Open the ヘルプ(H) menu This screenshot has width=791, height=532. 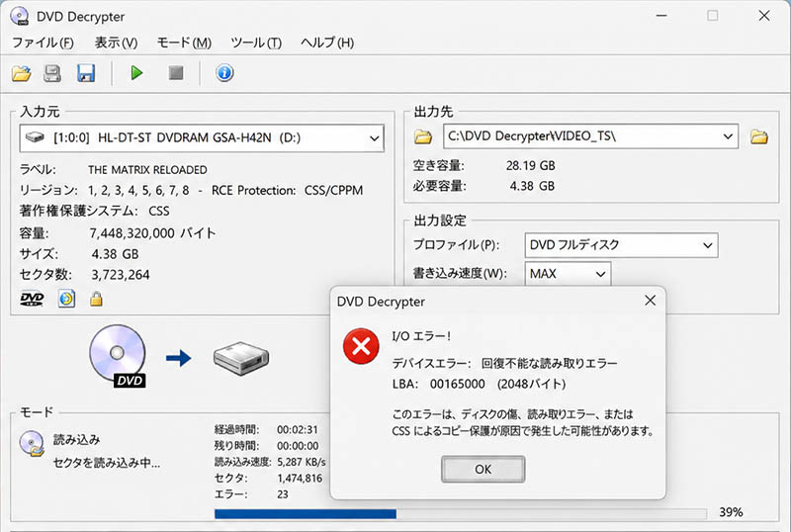tap(327, 43)
